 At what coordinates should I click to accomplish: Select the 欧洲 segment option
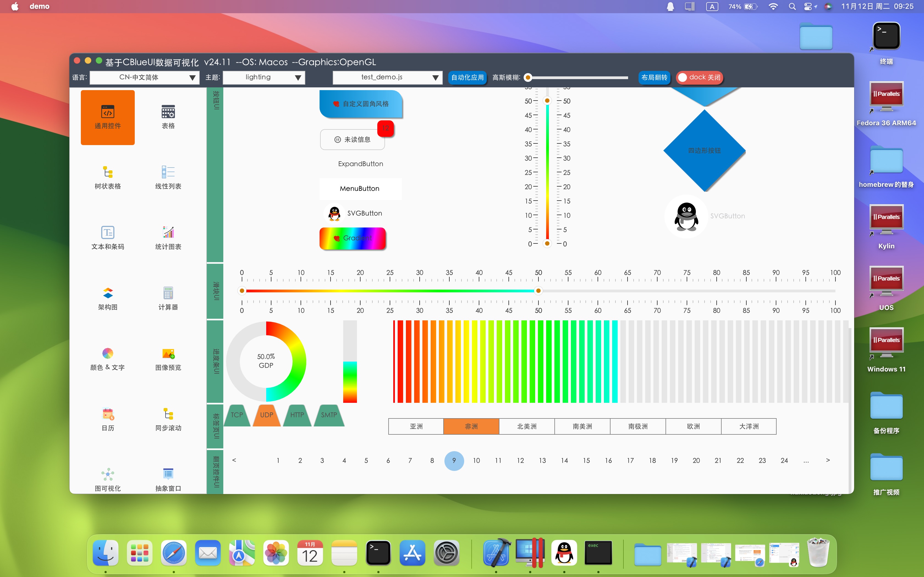pos(693,426)
